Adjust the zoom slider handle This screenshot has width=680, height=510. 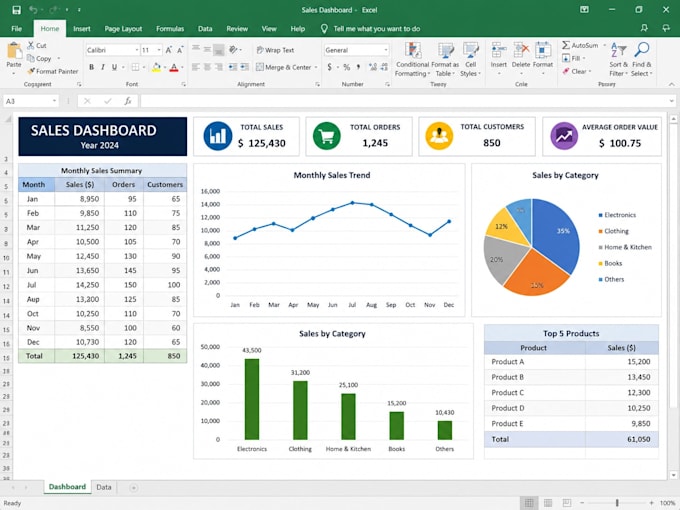(617, 503)
